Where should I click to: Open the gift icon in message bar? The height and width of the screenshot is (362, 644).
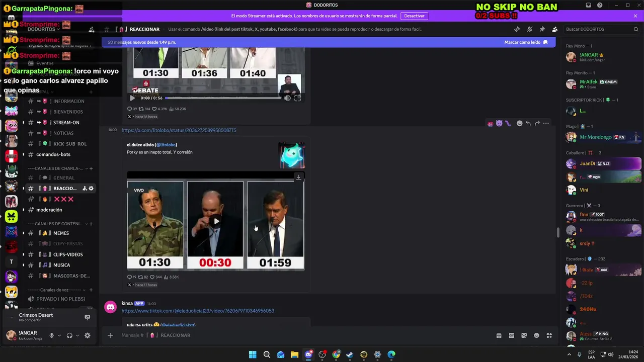[x=499, y=335]
